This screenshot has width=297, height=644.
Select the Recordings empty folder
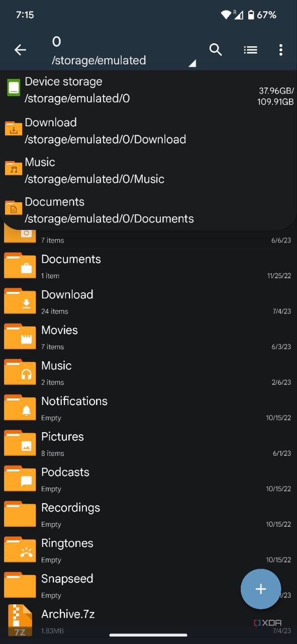point(101,514)
